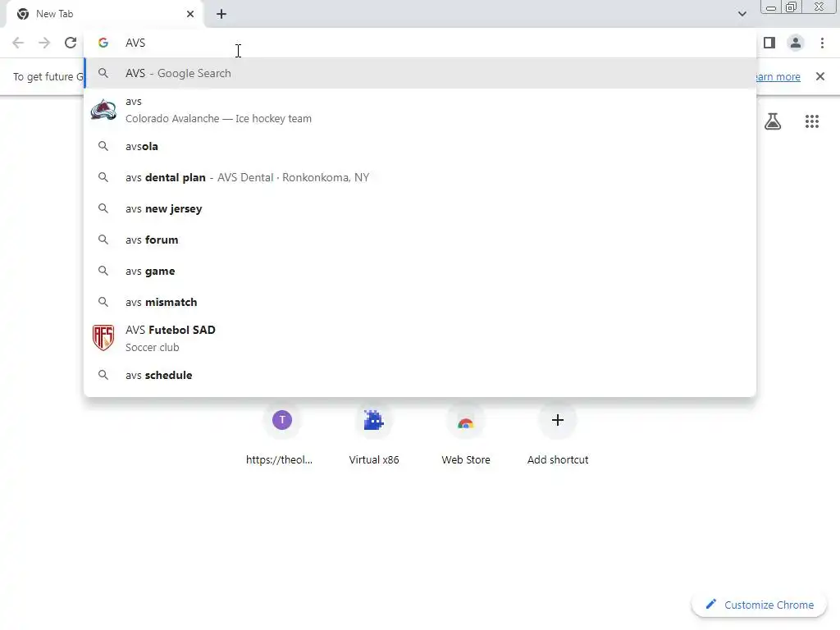Open Chrome three-dot menu
Viewport: 840px width, 630px height.
pos(822,43)
